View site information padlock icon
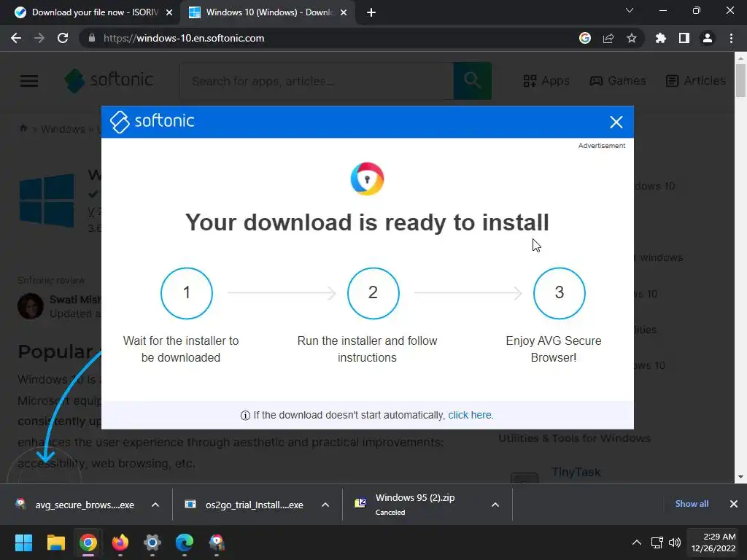This screenshot has width=747, height=560. [x=91, y=38]
